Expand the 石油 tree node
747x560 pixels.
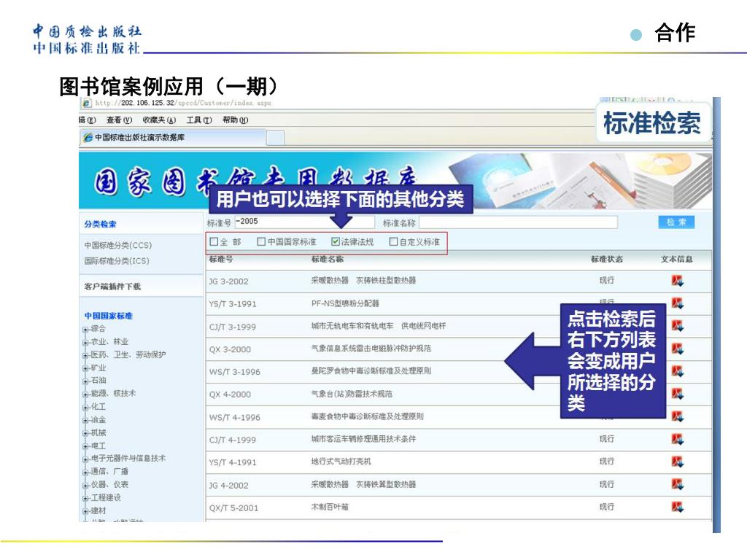[x=85, y=381]
